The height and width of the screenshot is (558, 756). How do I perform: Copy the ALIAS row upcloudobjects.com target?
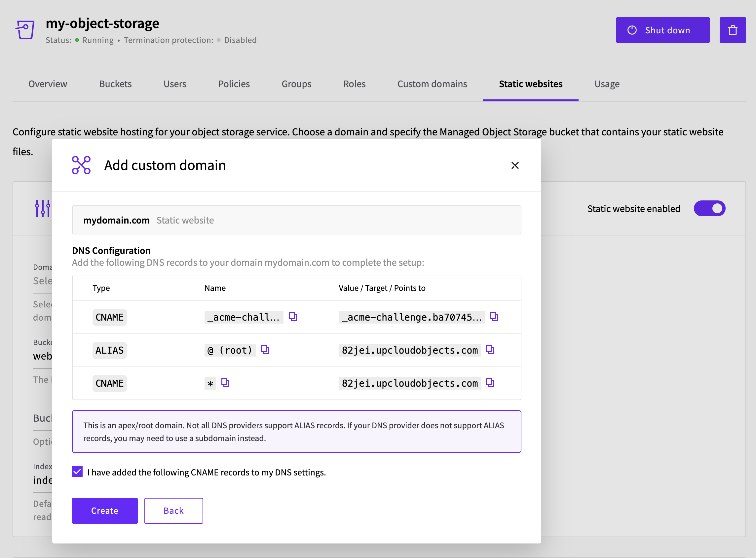coord(490,350)
